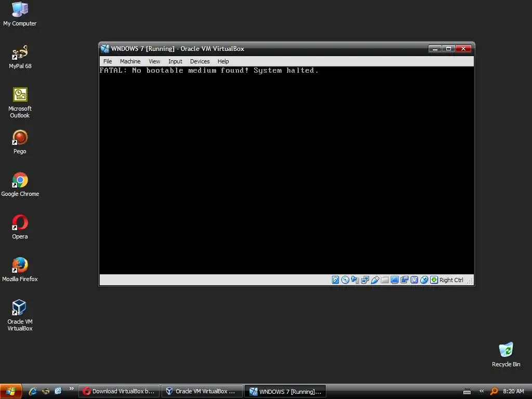Click the mouse integration status icon
Screen dimensions: 532x399
coord(424,280)
